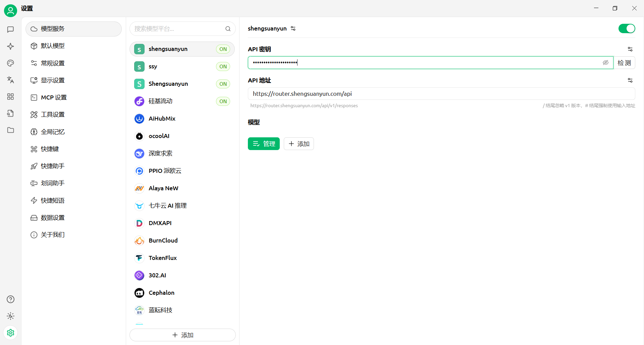
Task: Select the Alaya NeW provider
Action: coord(182,188)
